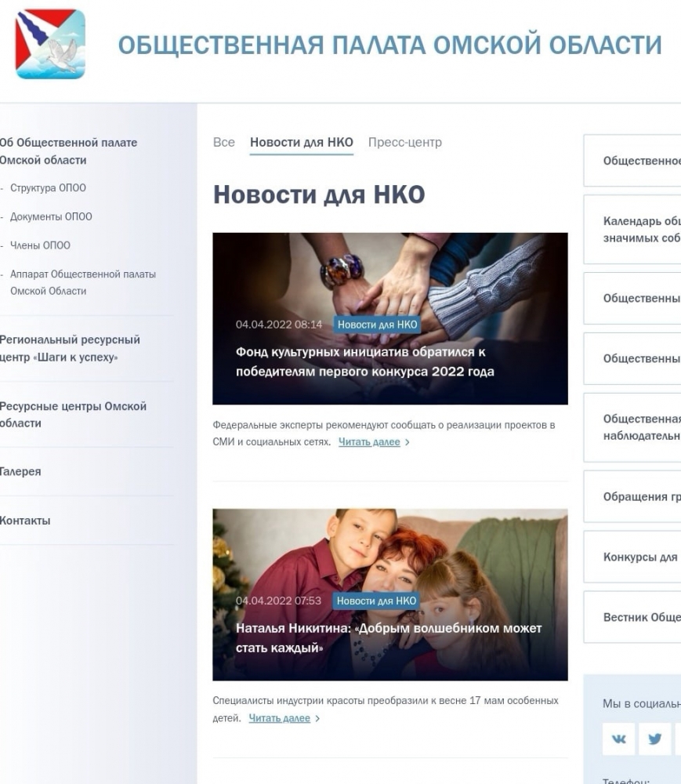Open 'Аппарат Общественной палаты Омской Области' item

tap(83, 282)
